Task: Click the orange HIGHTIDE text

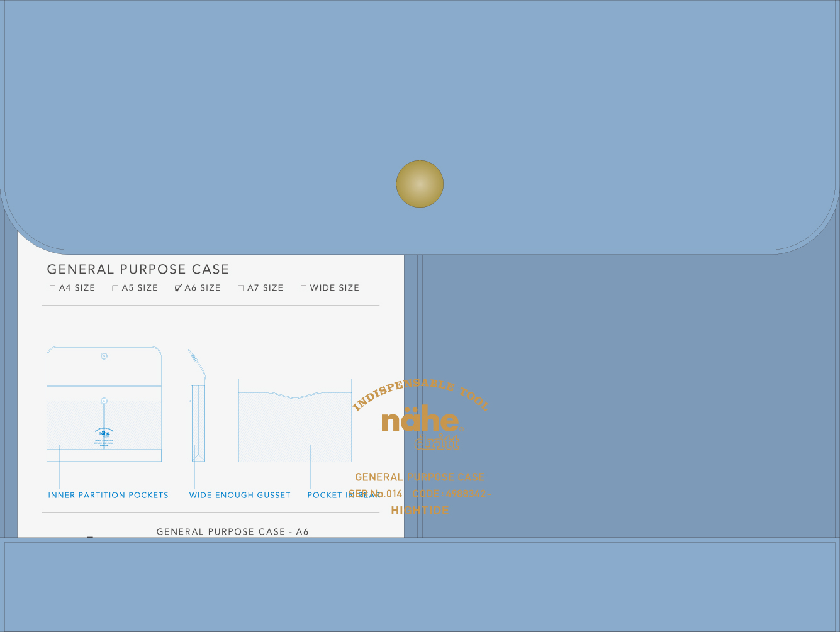Action: (x=420, y=510)
